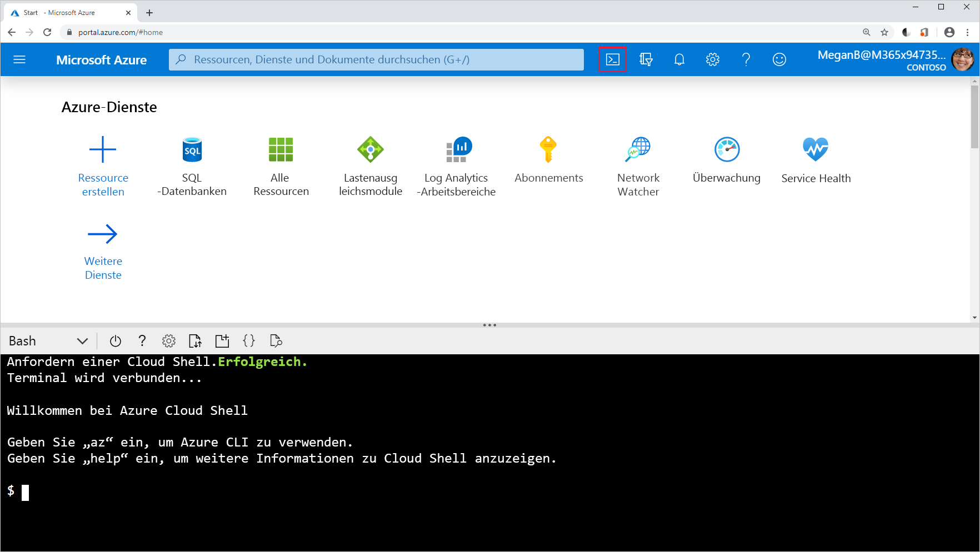Open the Azure portal hamburger menu
980x552 pixels.
[x=19, y=59]
